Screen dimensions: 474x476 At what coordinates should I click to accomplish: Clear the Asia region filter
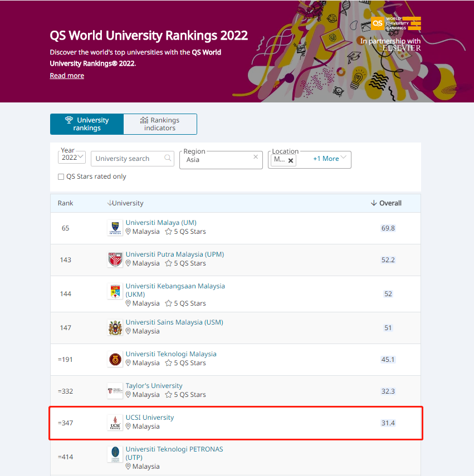256,156
